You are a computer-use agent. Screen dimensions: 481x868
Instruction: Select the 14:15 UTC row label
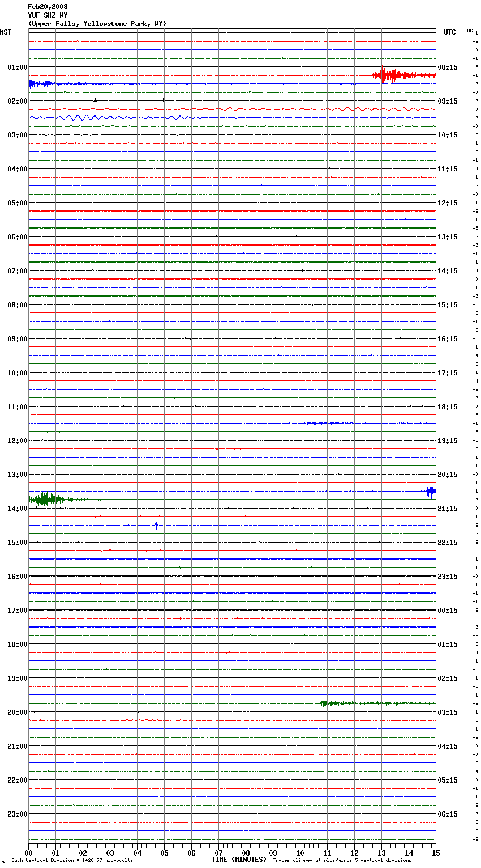click(x=448, y=271)
